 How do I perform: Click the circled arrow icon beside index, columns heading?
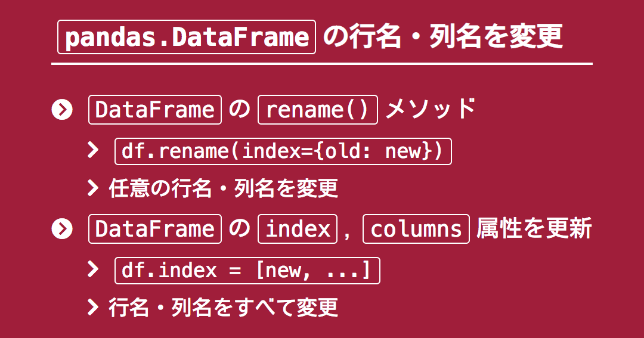62,229
